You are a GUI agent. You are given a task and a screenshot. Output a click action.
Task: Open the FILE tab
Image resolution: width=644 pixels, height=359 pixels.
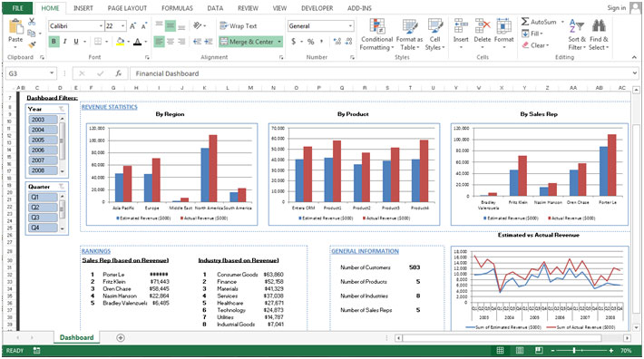tap(17, 8)
